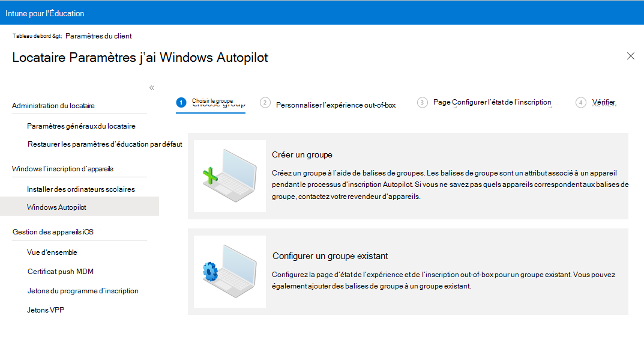Screen dimensions: 644x348
Task: Click Paramètres du client breadcrumb
Action: point(98,36)
